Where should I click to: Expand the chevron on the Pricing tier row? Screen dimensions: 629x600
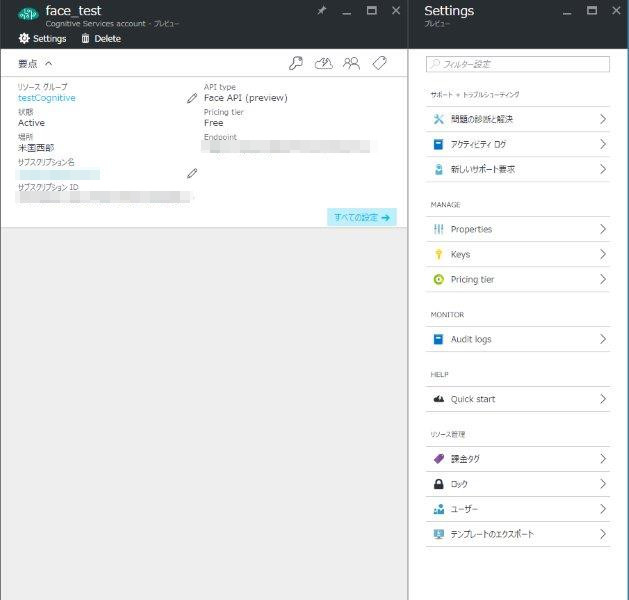click(603, 279)
